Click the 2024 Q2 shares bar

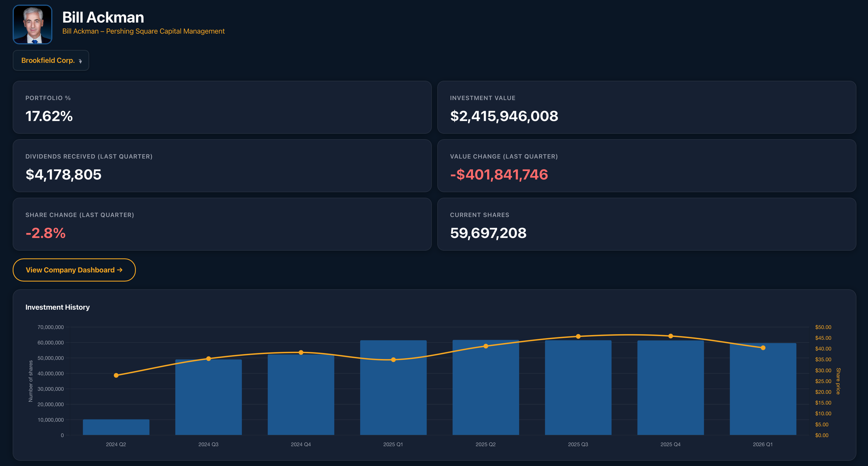(x=116, y=427)
